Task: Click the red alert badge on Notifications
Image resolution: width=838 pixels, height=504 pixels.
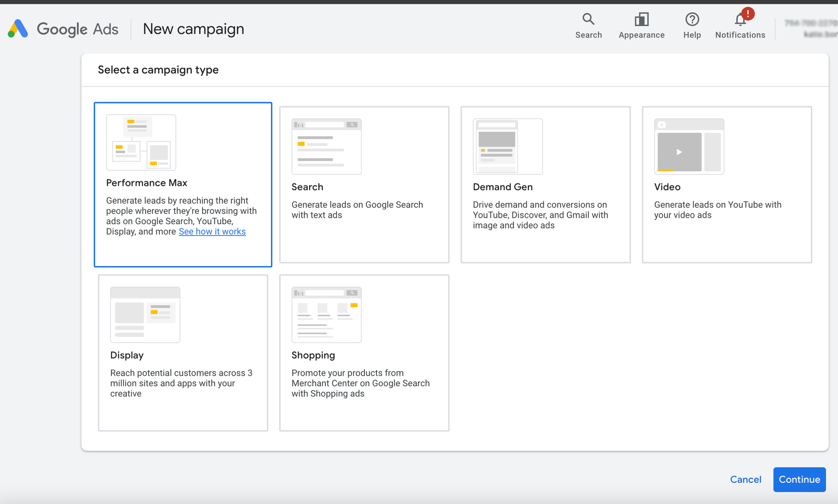Action: click(x=748, y=14)
